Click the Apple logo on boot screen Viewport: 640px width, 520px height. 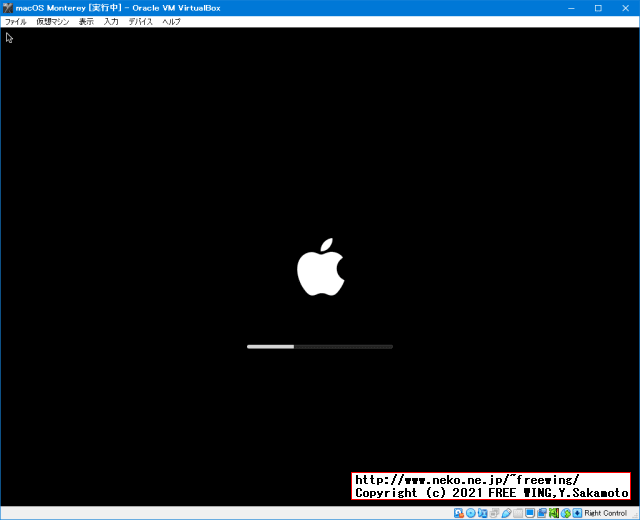click(x=320, y=267)
